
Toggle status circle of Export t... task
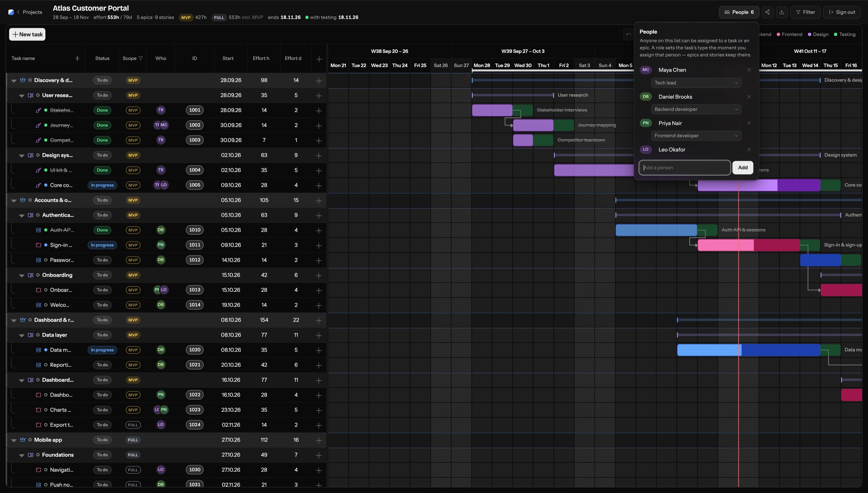coord(46,425)
